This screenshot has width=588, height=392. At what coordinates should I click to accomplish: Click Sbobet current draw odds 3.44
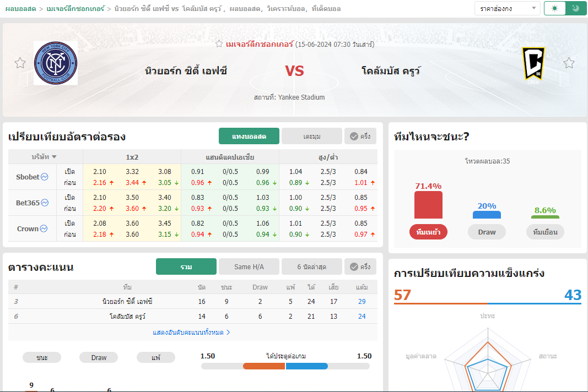[132, 182]
